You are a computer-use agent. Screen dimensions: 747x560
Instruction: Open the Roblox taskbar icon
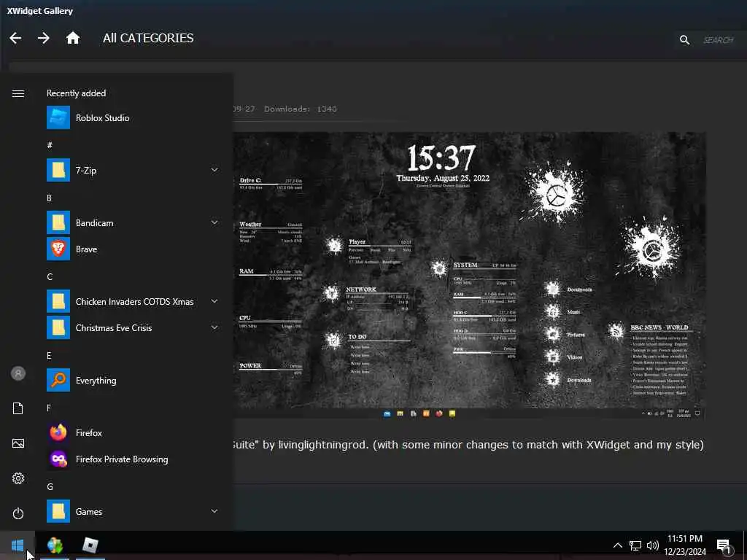pos(90,545)
